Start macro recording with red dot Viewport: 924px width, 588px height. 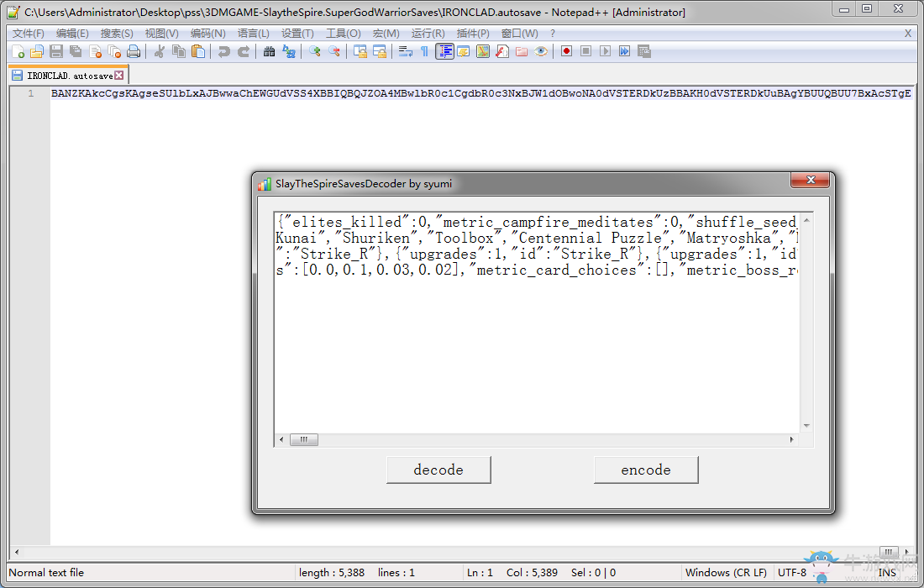(566, 52)
